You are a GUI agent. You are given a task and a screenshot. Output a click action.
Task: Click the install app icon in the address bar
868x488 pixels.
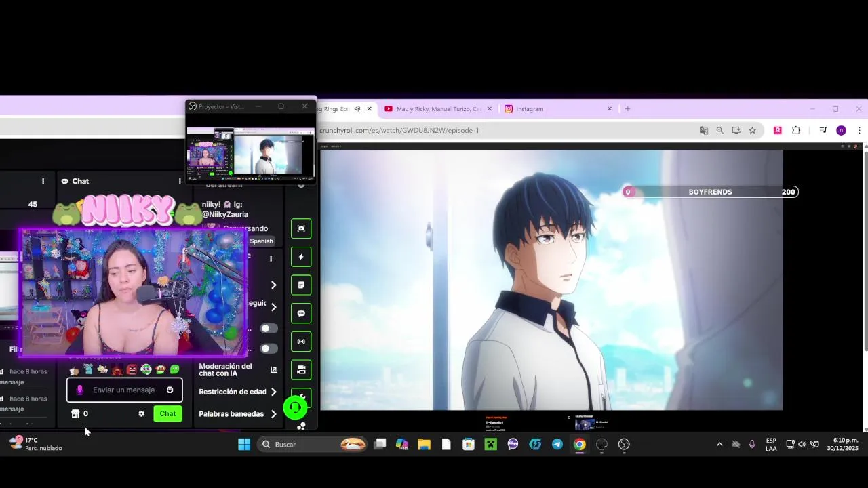pyautogui.click(x=736, y=130)
